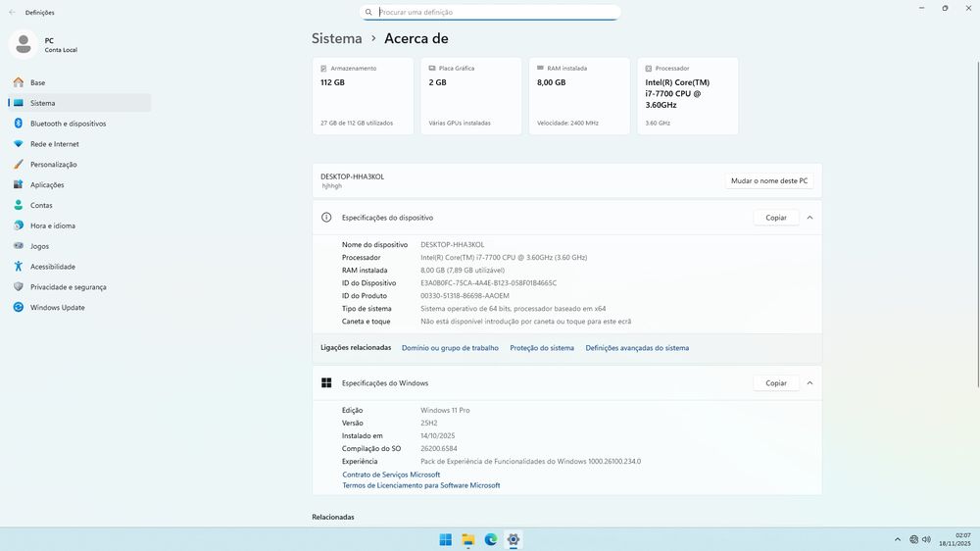Click the Settings gear icon on taskbar
This screenshot has width=980, height=551.
(514, 539)
